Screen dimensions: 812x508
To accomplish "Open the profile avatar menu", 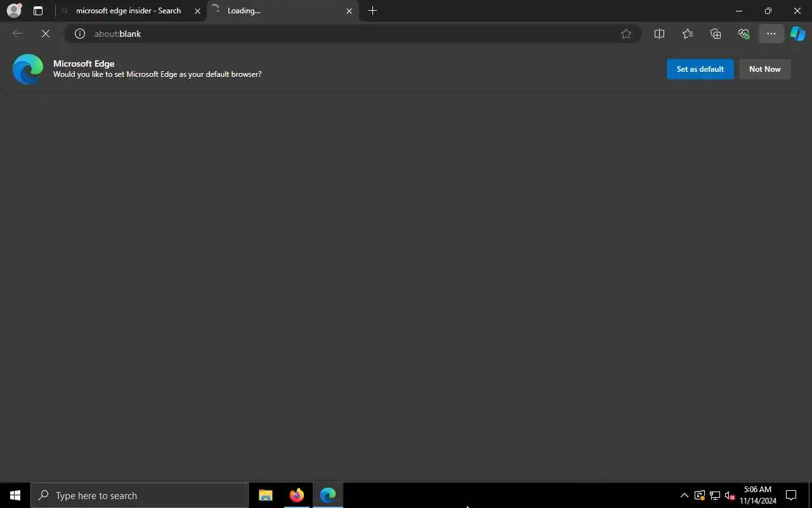I will (x=14, y=11).
